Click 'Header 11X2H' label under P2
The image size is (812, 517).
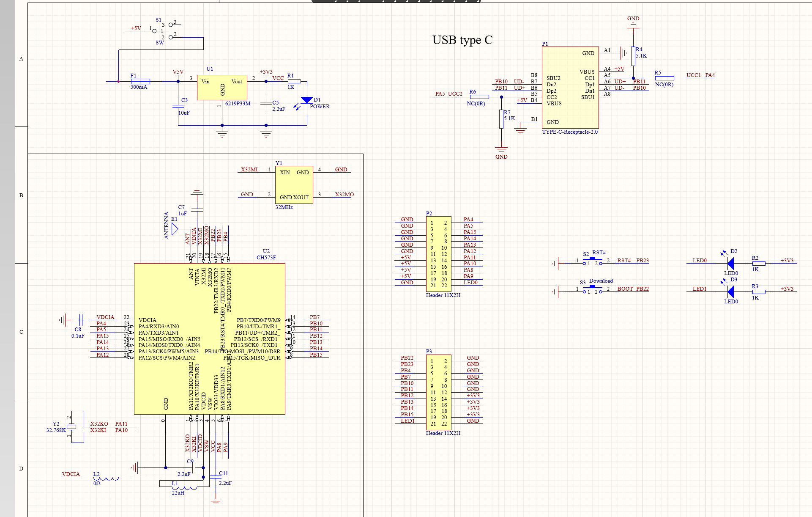click(443, 295)
